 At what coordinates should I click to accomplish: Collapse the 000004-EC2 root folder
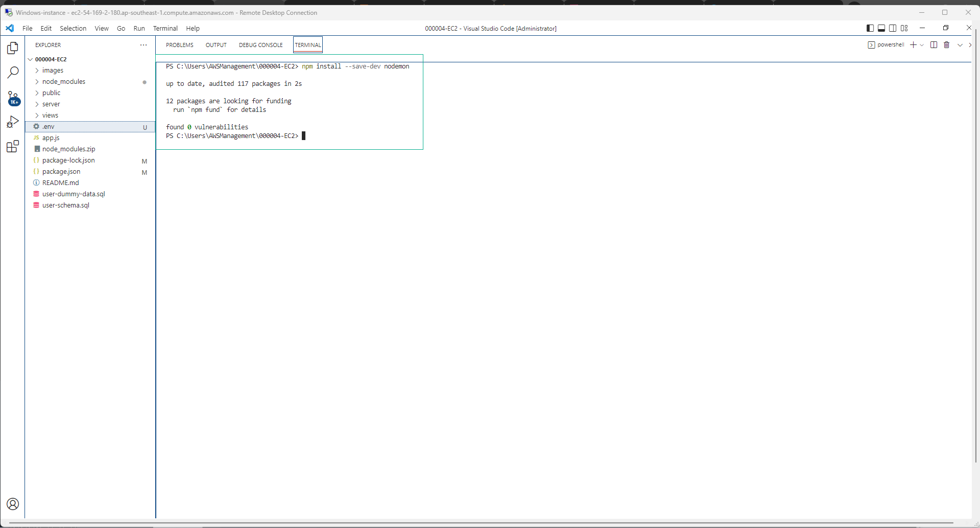point(30,59)
